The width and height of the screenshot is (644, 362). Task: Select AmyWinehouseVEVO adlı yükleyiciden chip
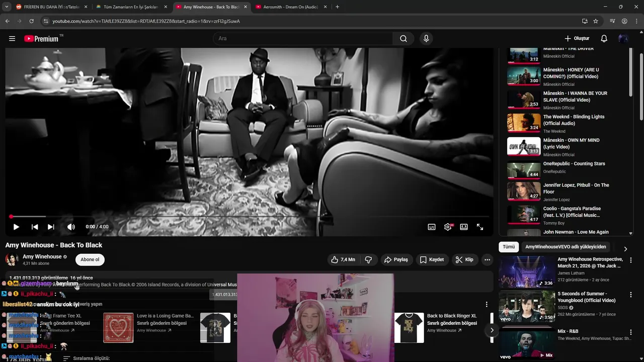[x=566, y=247]
